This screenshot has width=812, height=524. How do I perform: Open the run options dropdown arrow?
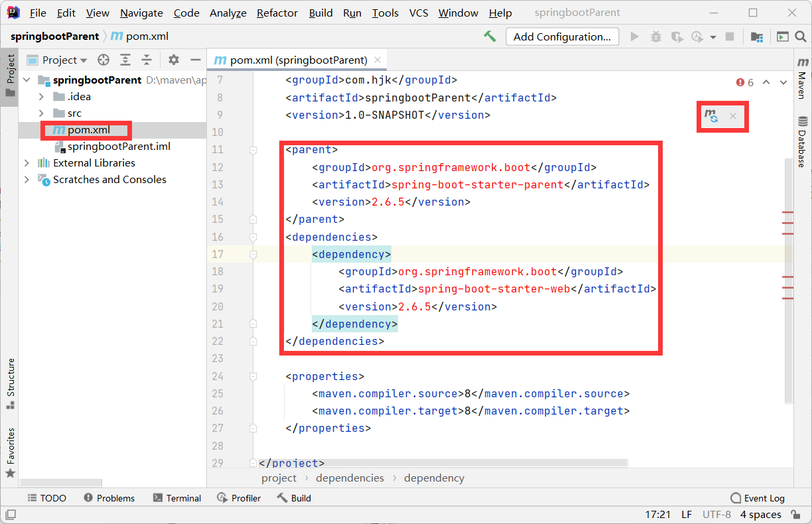click(713, 37)
